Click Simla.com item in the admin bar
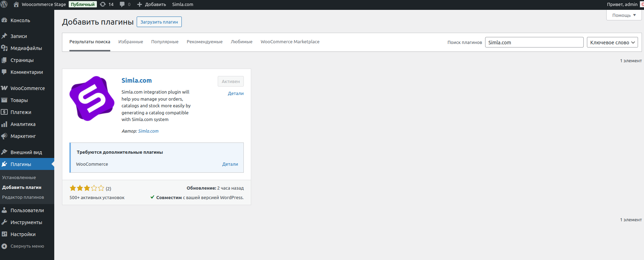The image size is (644, 260). [x=182, y=4]
